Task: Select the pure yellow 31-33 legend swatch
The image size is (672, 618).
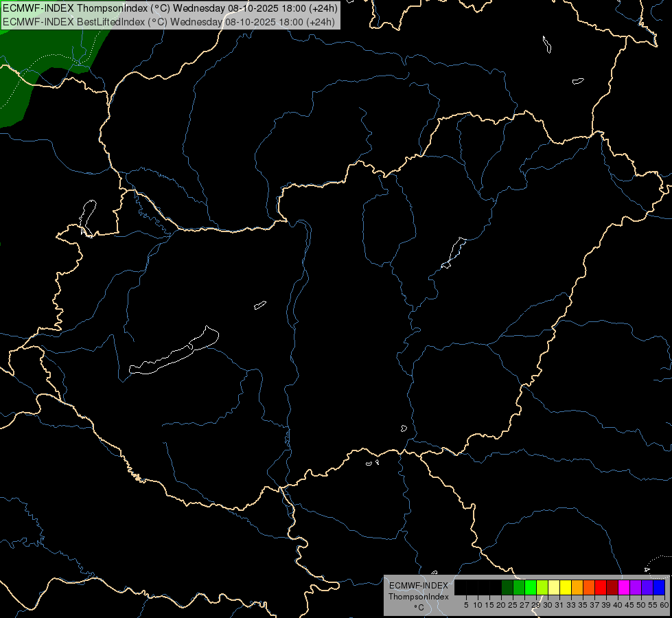Action: coord(566,587)
